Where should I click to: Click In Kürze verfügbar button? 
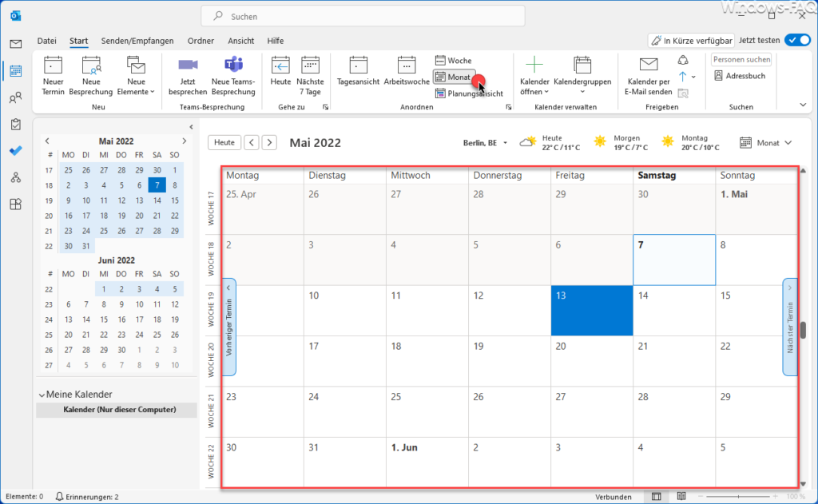tap(691, 41)
